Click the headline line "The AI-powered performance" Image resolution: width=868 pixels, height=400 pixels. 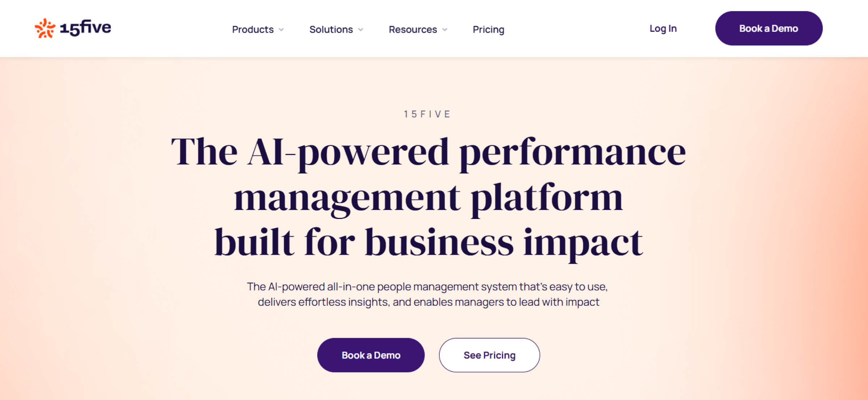click(428, 152)
